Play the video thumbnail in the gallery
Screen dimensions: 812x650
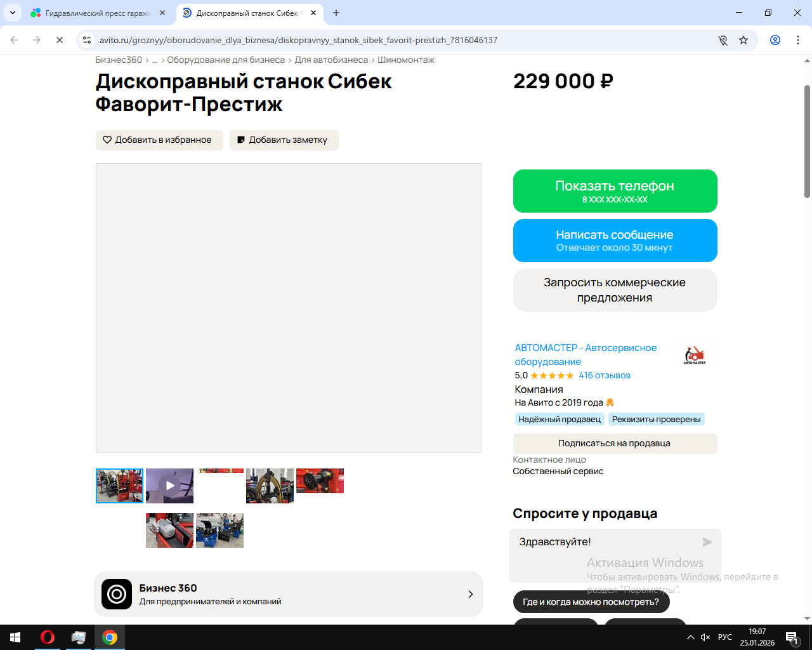pos(169,486)
